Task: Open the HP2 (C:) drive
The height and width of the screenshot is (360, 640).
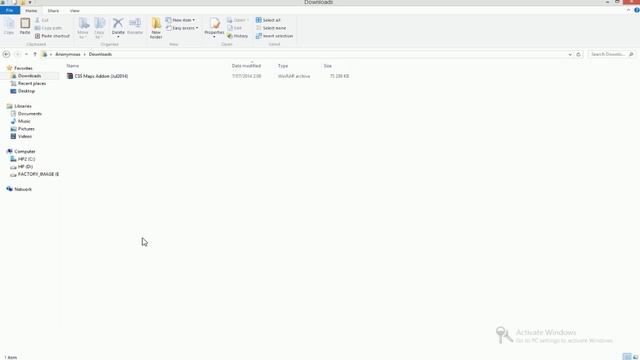Action: click(x=26, y=159)
